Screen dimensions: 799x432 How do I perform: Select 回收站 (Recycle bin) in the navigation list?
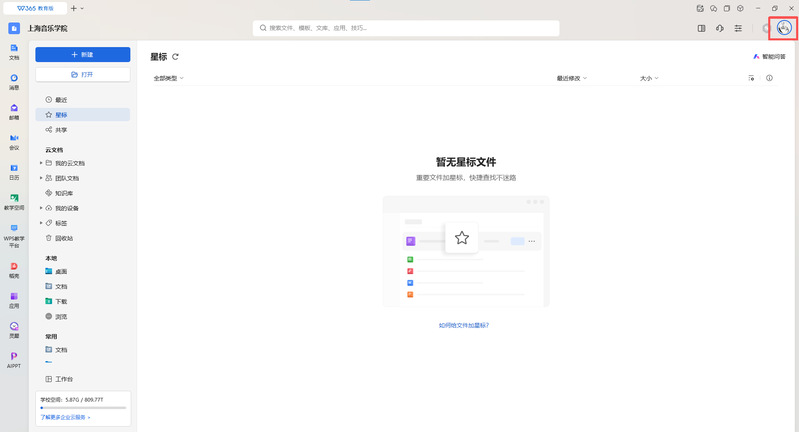click(x=63, y=238)
